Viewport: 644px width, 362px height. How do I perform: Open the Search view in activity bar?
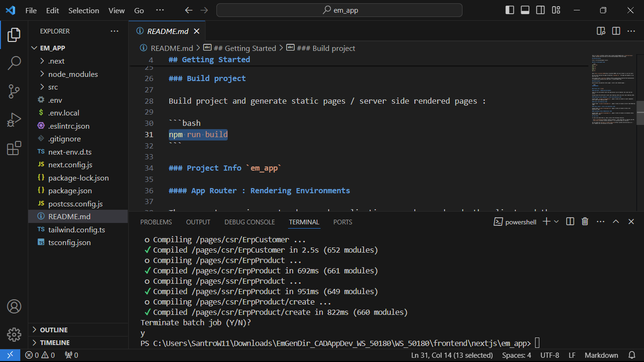(x=14, y=62)
